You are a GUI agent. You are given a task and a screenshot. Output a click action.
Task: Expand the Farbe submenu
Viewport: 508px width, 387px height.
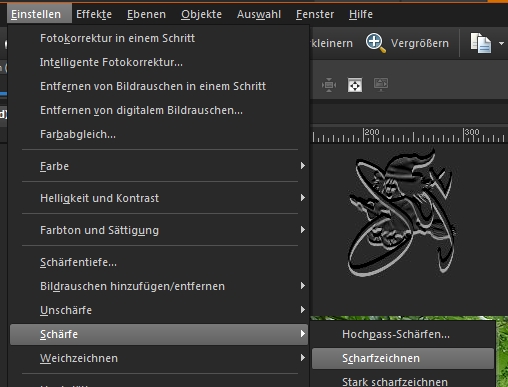pos(159,166)
